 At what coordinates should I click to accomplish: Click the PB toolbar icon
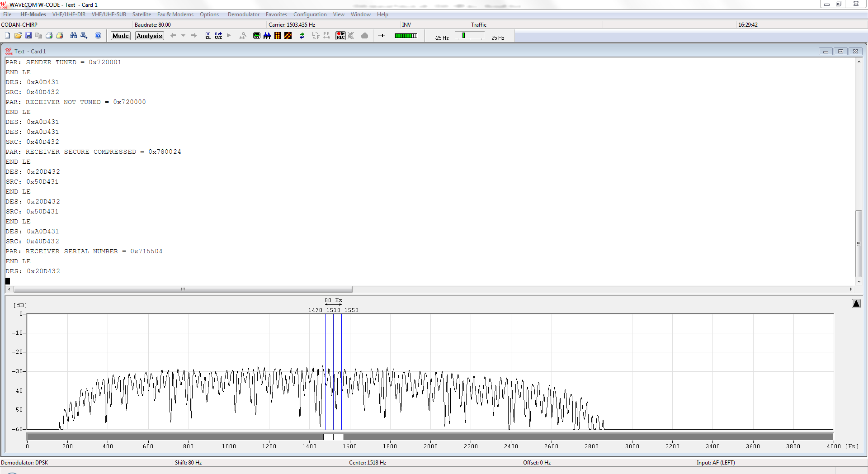click(x=326, y=36)
